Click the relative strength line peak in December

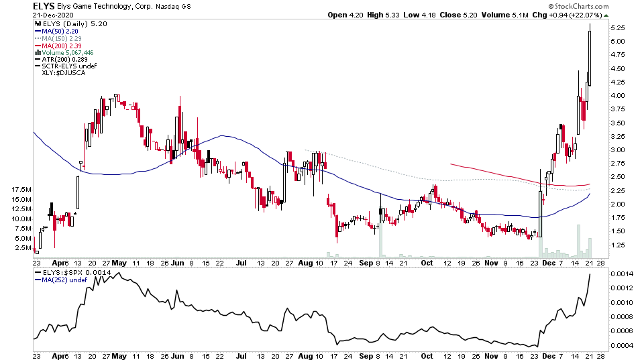pos(590,275)
